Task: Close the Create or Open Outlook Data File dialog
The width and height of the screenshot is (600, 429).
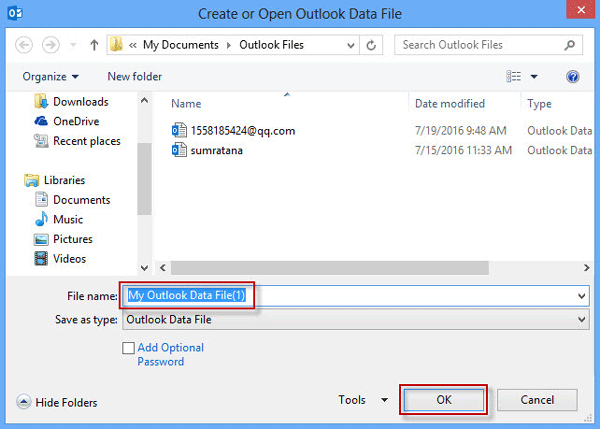Action: [580, 10]
